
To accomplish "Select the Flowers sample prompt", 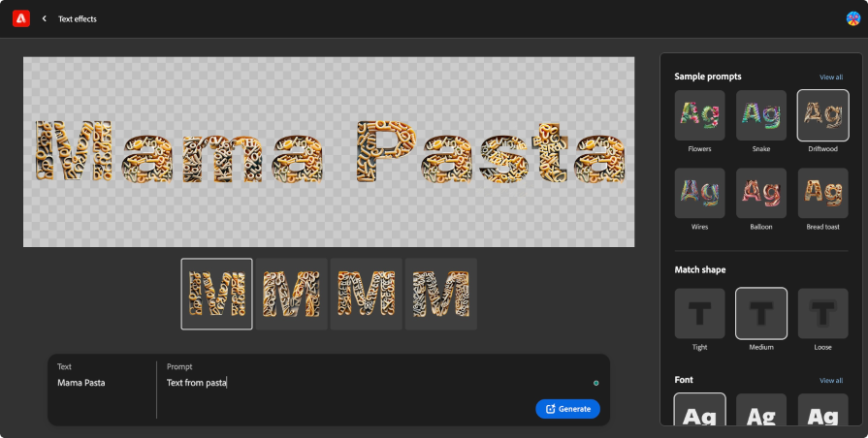I will pyautogui.click(x=699, y=116).
